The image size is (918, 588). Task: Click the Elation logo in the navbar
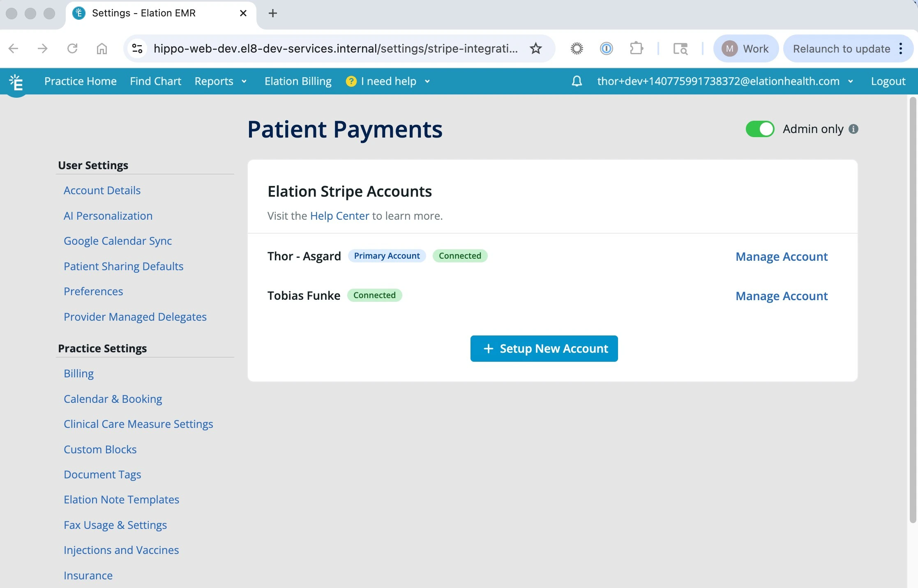click(16, 81)
